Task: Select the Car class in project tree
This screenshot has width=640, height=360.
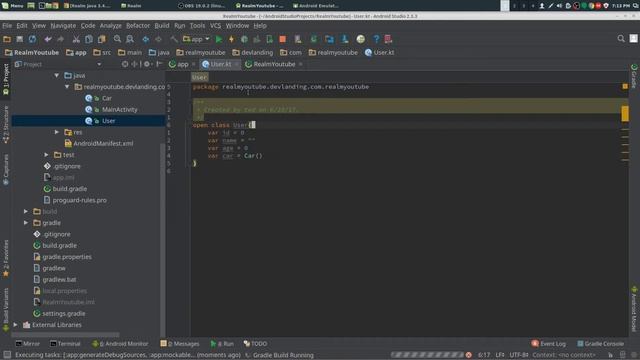Action: tap(107, 98)
